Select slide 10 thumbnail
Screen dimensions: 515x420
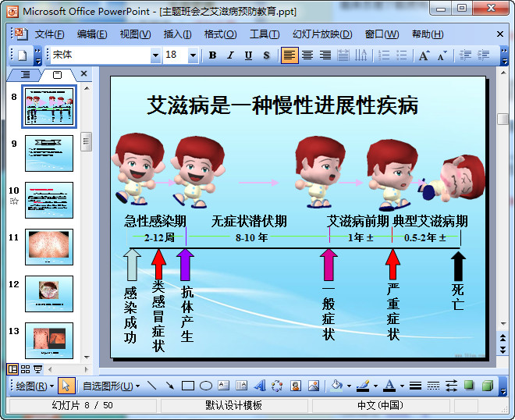point(49,200)
